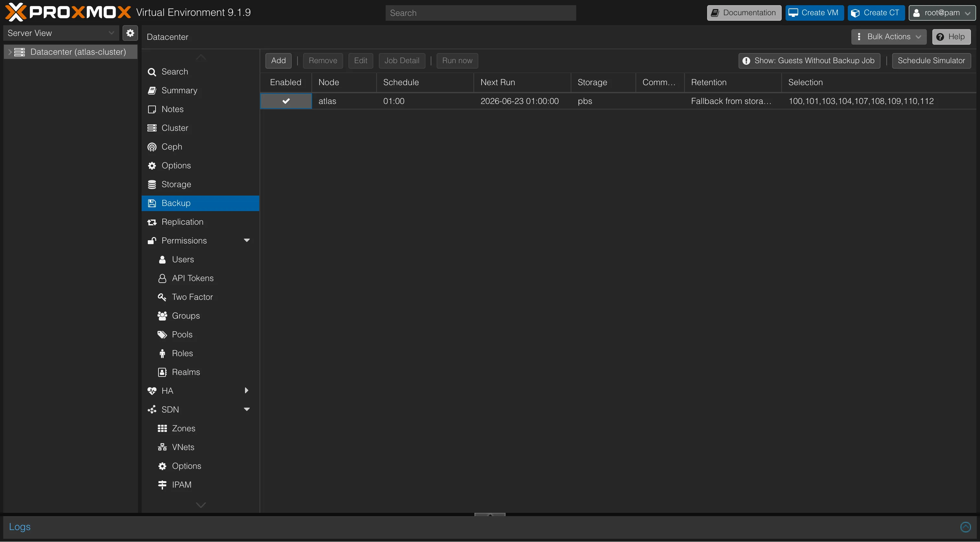Open the Server View dropdown
980x542 pixels.
pyautogui.click(x=61, y=33)
